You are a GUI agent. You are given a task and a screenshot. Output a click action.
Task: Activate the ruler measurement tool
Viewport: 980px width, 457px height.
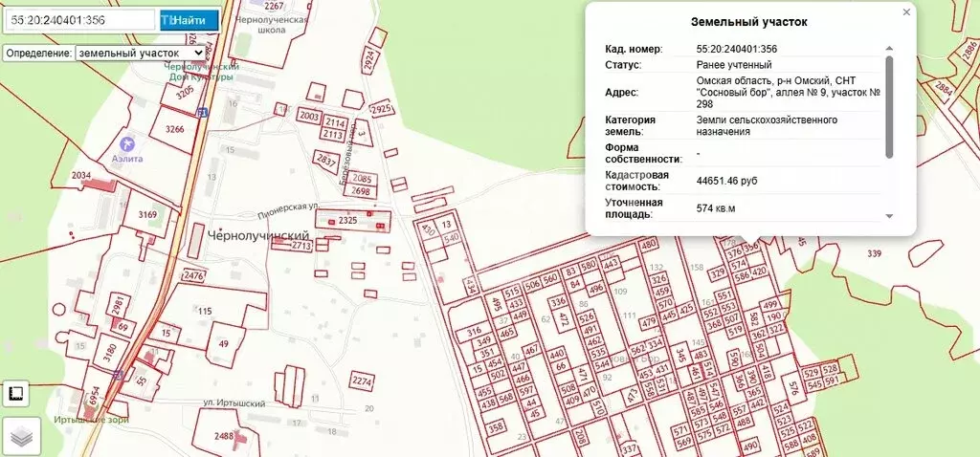tap(16, 393)
